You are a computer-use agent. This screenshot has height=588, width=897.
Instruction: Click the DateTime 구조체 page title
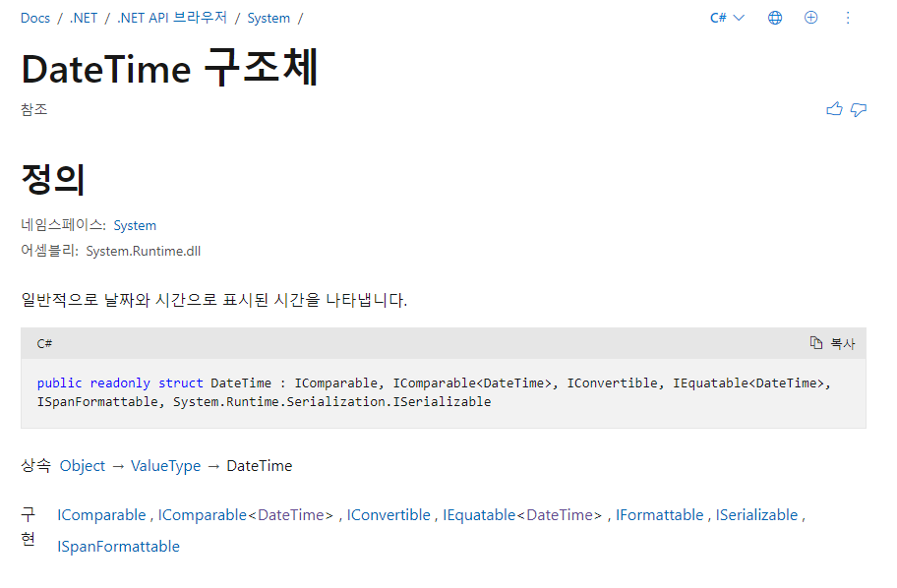[x=169, y=68]
